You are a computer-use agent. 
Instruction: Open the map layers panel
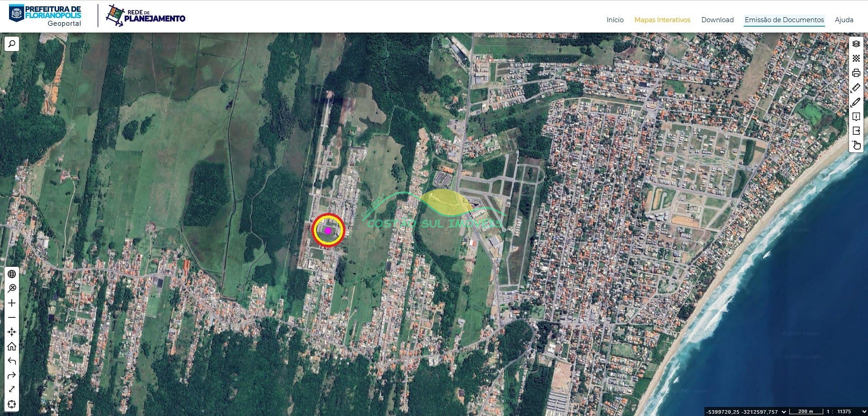tap(856, 44)
